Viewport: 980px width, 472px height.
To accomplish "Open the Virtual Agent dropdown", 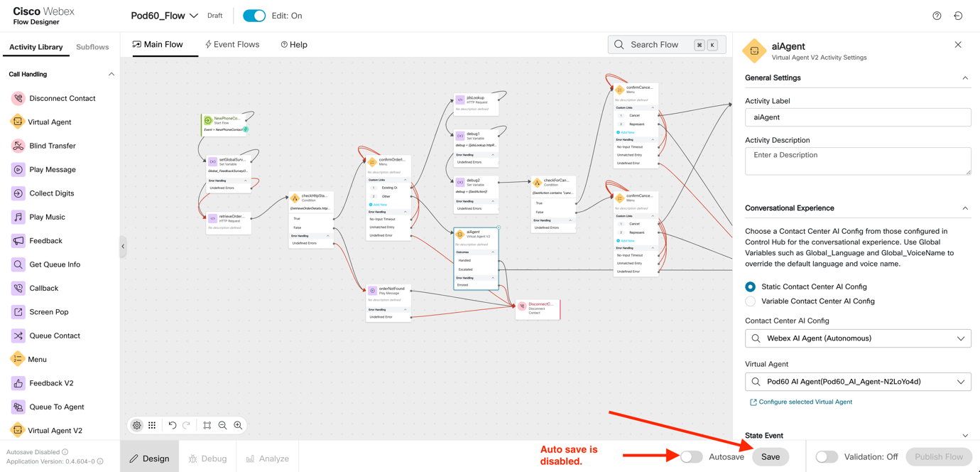I will (857, 382).
